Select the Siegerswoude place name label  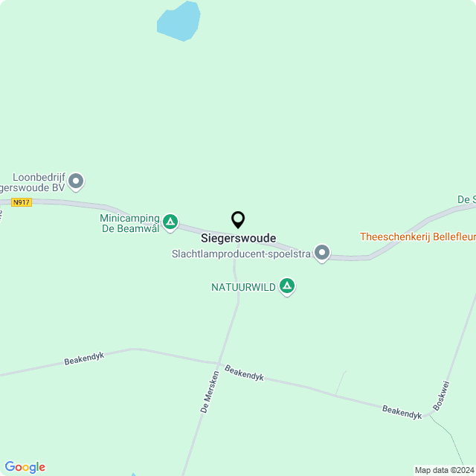click(x=238, y=238)
